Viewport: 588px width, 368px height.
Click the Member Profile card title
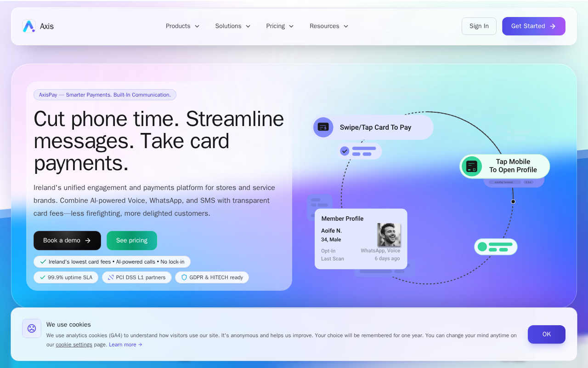(342, 218)
